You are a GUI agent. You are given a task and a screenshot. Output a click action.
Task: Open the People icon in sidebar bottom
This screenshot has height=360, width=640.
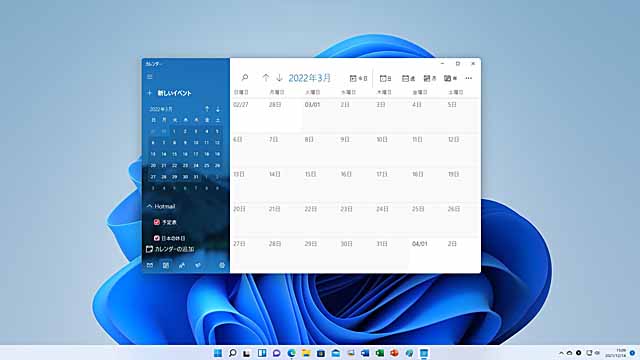(x=182, y=265)
